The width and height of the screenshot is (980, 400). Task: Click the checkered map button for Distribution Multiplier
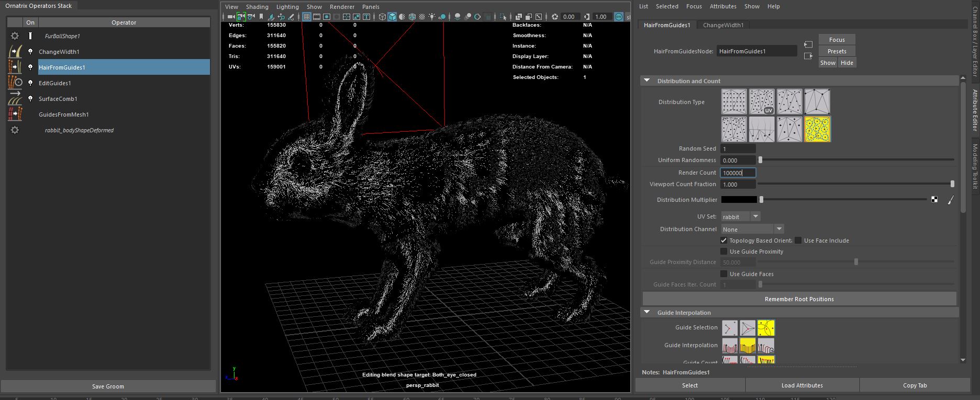pos(934,200)
